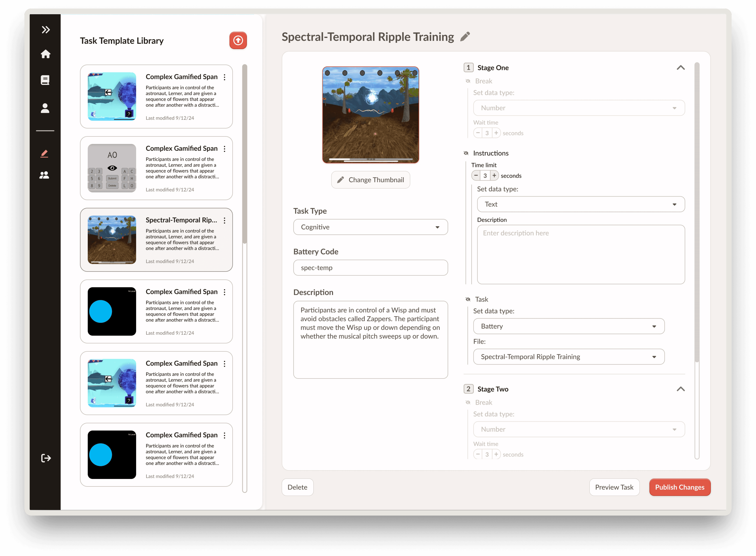Collapse the Stage One section

click(x=680, y=68)
